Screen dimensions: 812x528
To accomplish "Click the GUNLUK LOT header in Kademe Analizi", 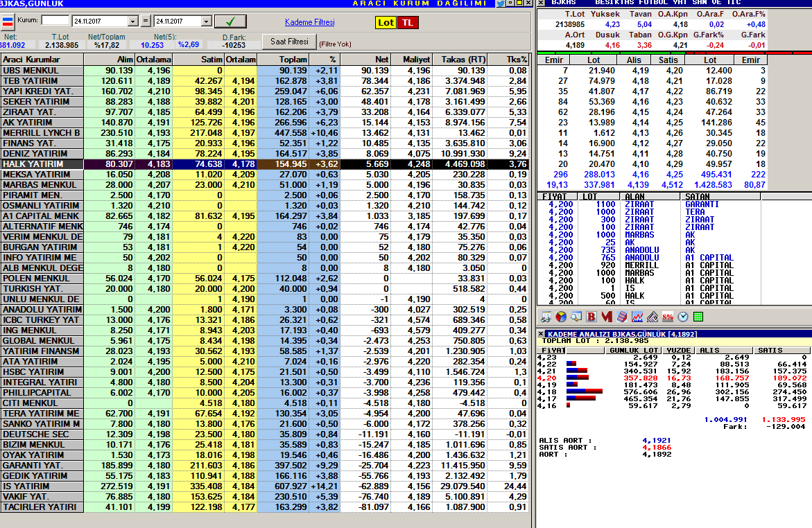I will [633, 351].
